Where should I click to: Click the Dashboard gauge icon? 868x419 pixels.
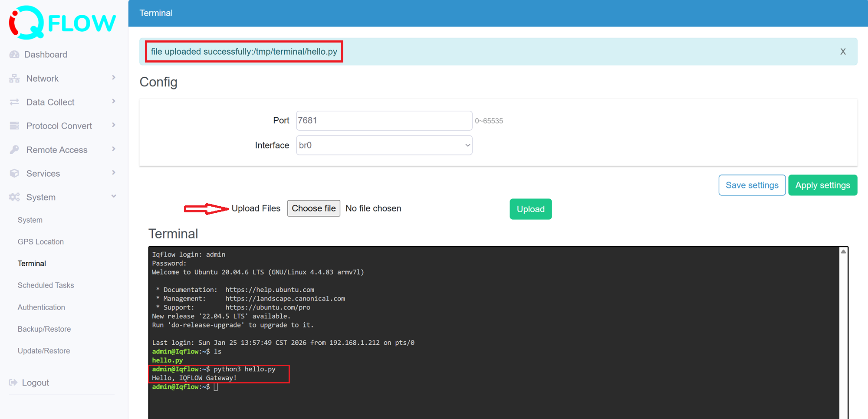[14, 55]
